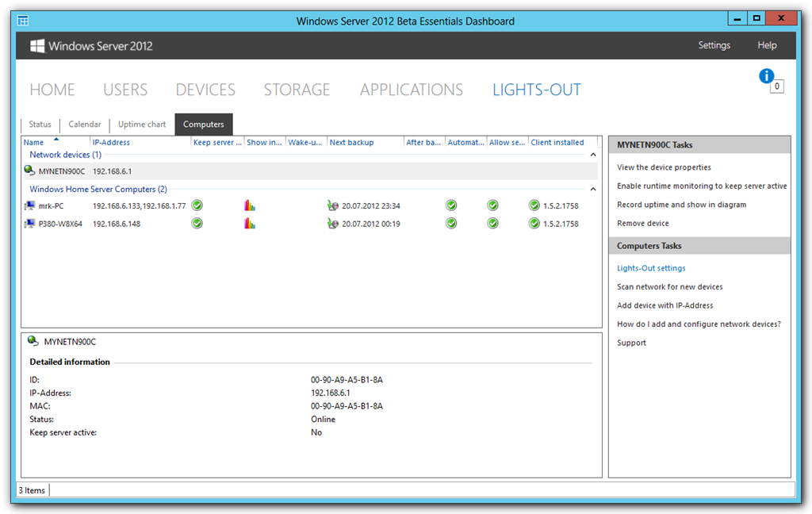Collapse the Network devices group

click(593, 155)
